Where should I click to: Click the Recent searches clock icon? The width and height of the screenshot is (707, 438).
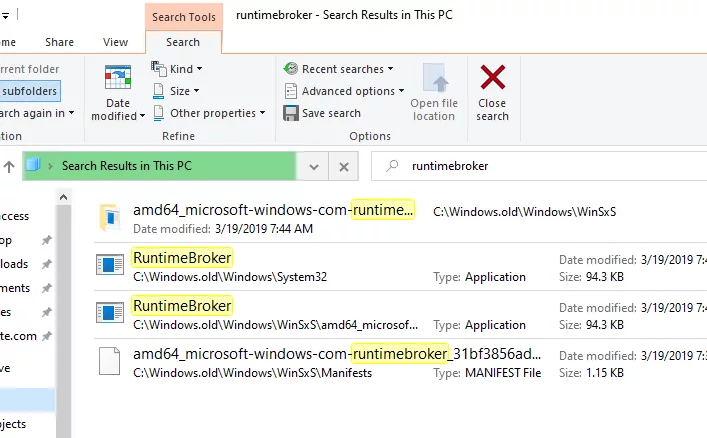(x=291, y=69)
